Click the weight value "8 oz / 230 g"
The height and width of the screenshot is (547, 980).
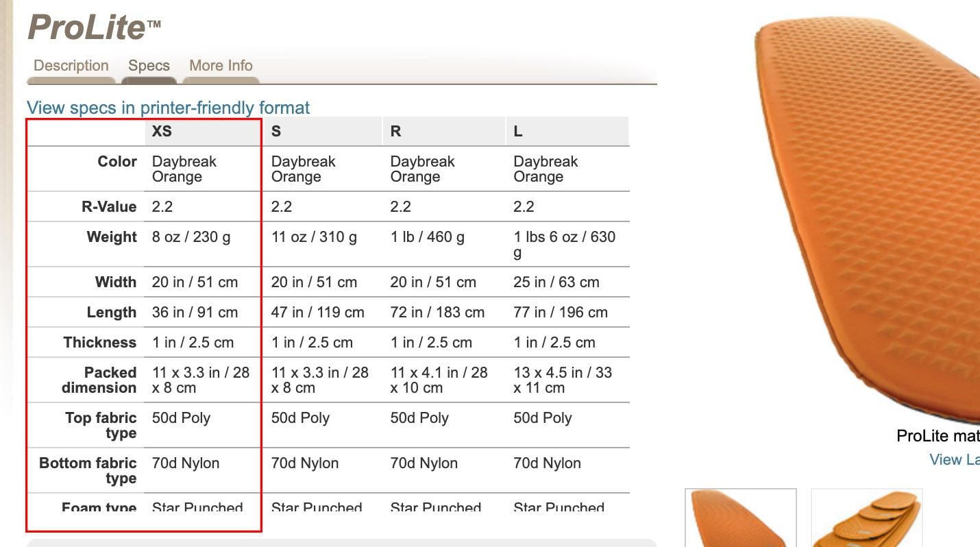[x=191, y=237]
